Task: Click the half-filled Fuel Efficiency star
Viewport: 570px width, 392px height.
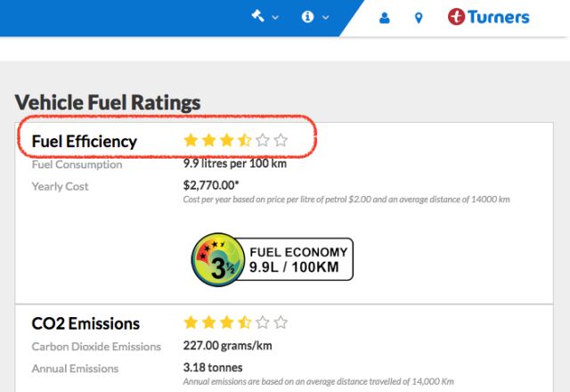Action: [x=244, y=140]
